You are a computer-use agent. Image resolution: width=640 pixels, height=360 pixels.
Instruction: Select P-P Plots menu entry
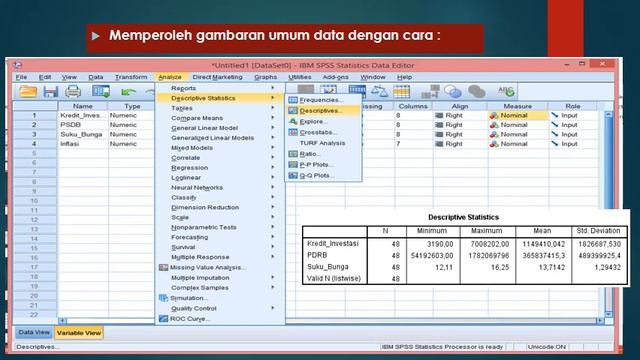[323, 165]
